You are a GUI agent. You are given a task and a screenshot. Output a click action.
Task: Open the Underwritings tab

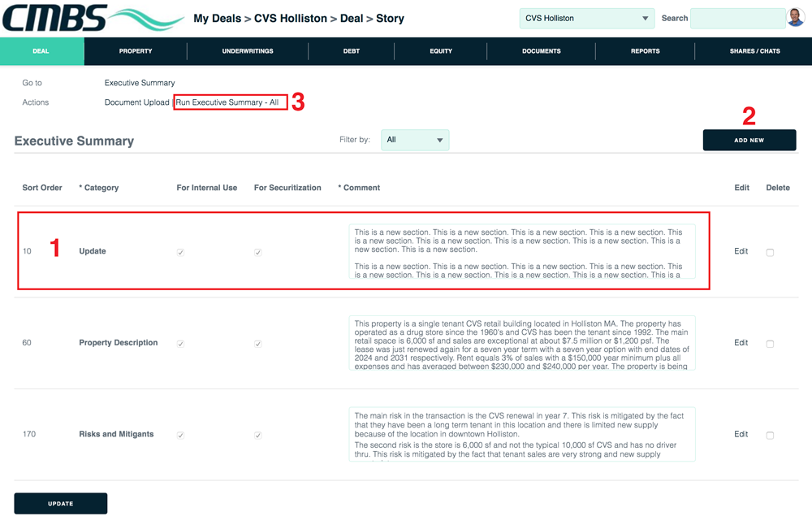tap(248, 50)
